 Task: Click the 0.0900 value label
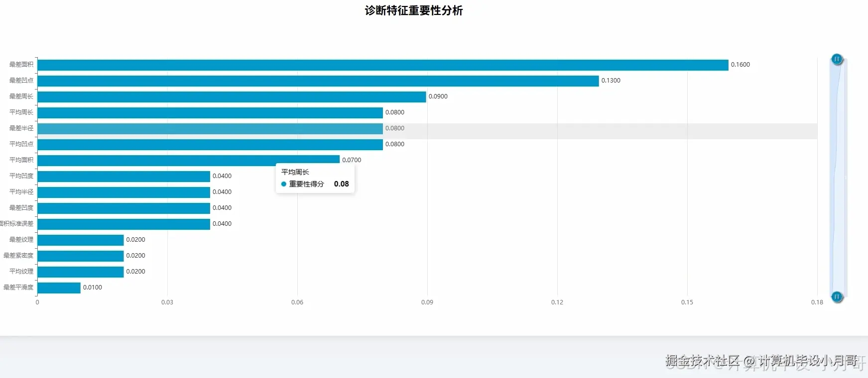click(x=438, y=96)
